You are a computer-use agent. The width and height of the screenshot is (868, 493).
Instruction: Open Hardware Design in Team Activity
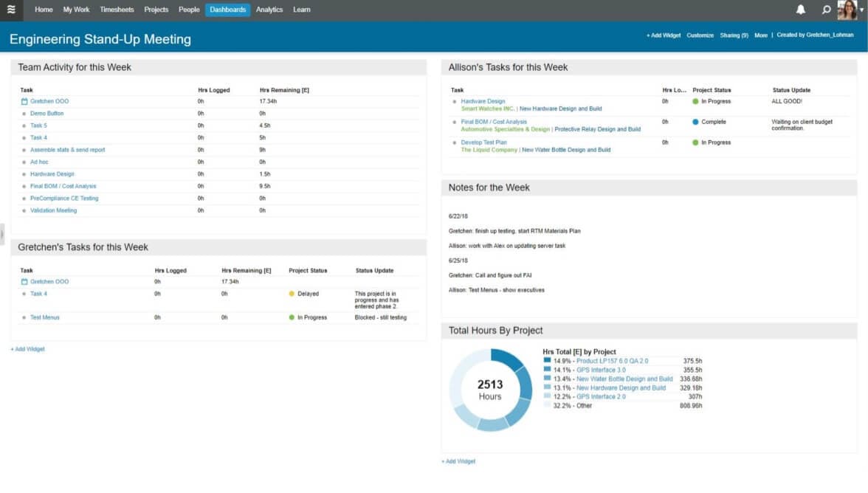52,174
